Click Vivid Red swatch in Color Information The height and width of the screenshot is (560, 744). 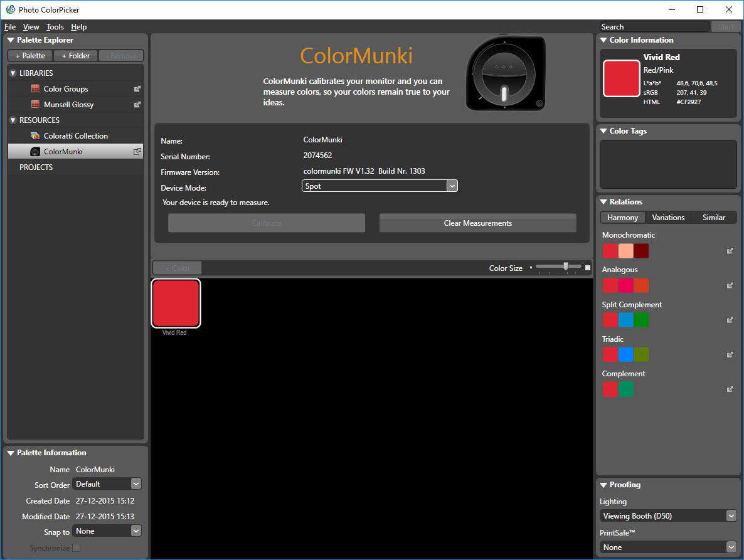click(621, 79)
